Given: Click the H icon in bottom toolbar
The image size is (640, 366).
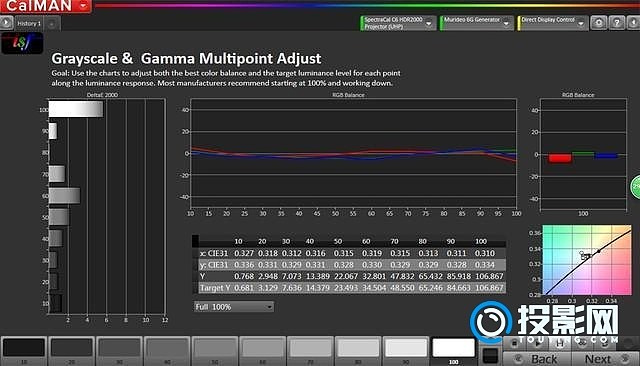Looking at the screenshot, I should click(560, 343).
